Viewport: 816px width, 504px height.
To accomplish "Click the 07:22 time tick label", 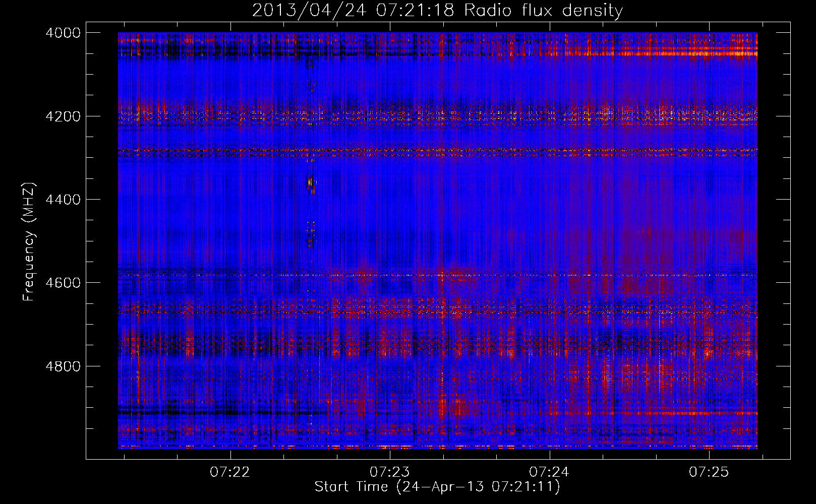I will click(x=230, y=472).
